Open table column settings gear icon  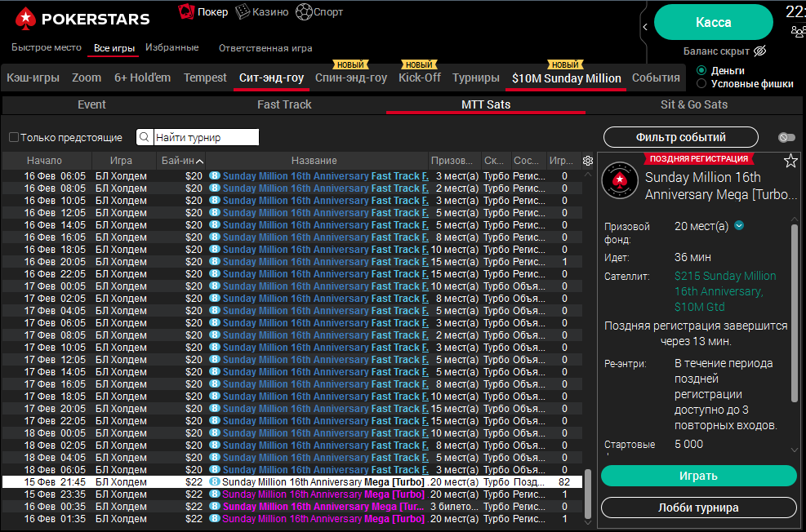588,161
